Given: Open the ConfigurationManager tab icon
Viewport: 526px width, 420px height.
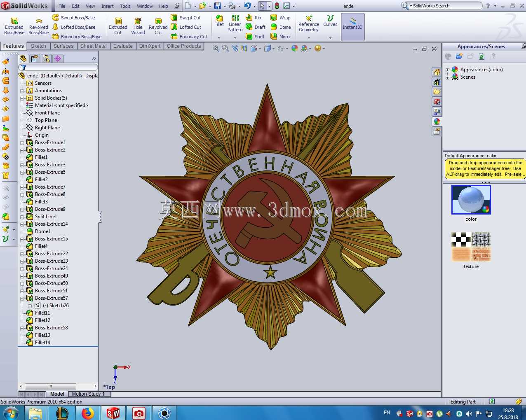Looking at the screenshot, I should (x=46, y=58).
